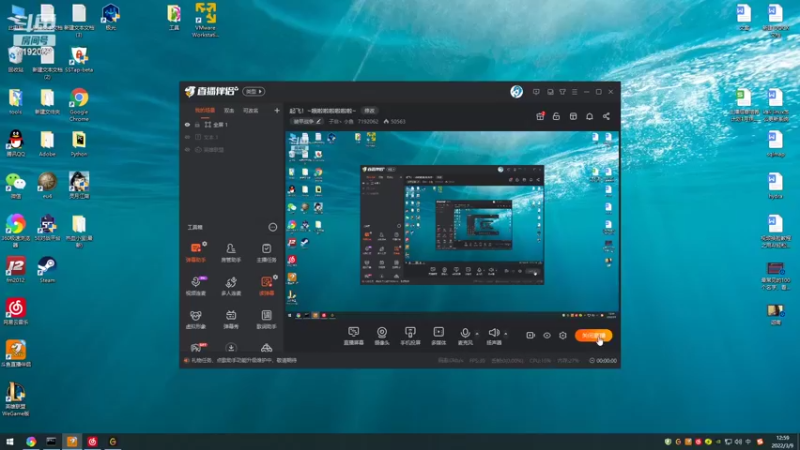Open the taskbar clock and date

(782, 442)
